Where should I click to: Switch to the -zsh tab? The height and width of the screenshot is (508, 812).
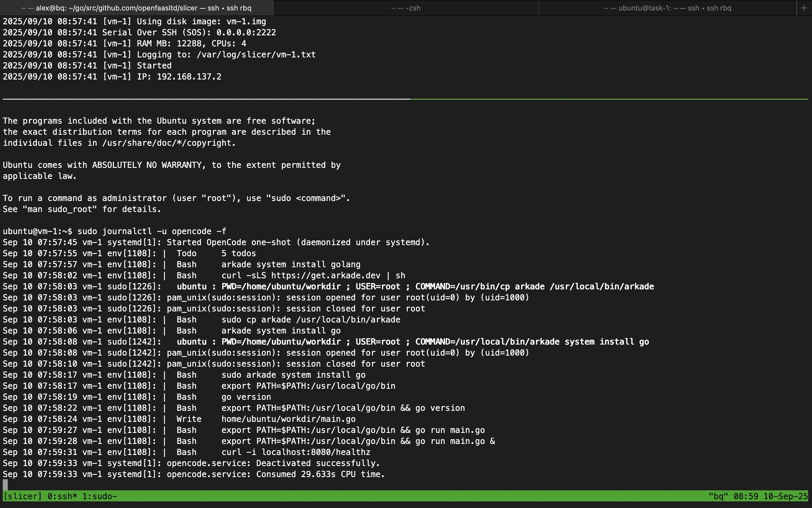point(406,8)
